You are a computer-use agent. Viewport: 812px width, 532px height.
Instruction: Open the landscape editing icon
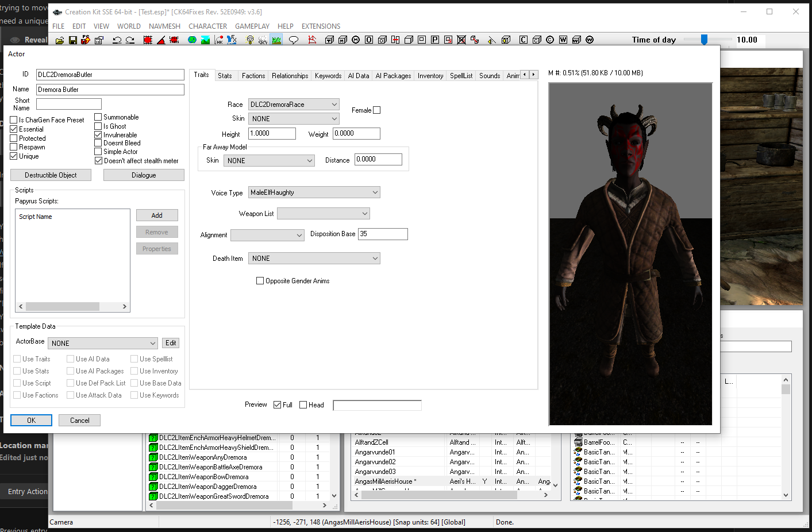coord(205,40)
